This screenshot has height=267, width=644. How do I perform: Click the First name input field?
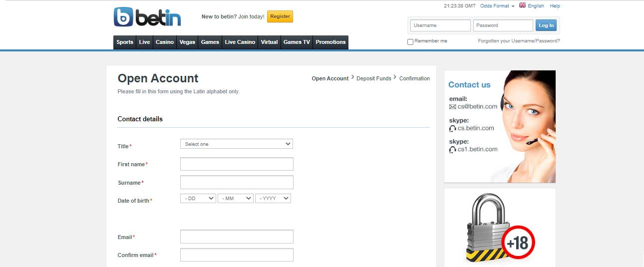[237, 164]
